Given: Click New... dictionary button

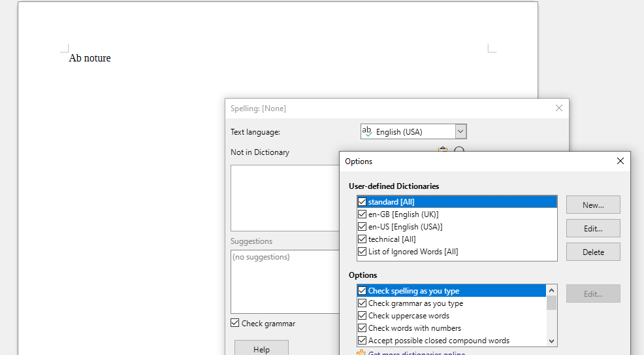Looking at the screenshot, I should 593,205.
